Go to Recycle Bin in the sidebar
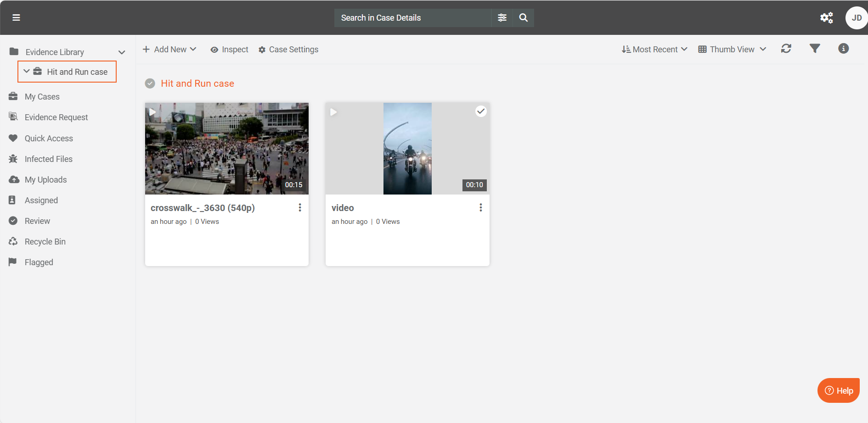 [45, 242]
